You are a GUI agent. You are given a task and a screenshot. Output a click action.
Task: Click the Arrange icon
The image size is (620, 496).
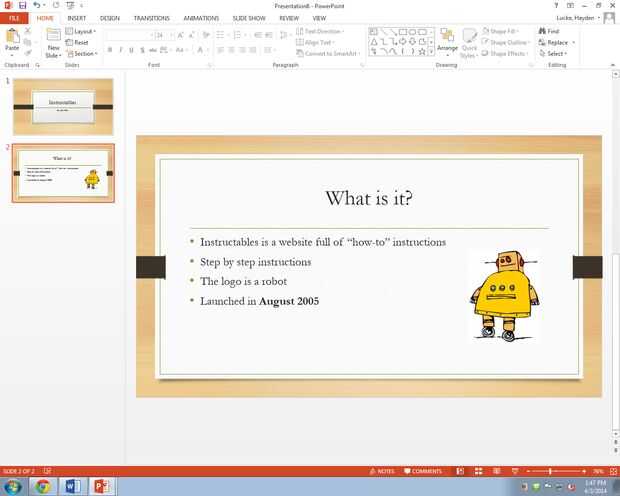coord(447,36)
